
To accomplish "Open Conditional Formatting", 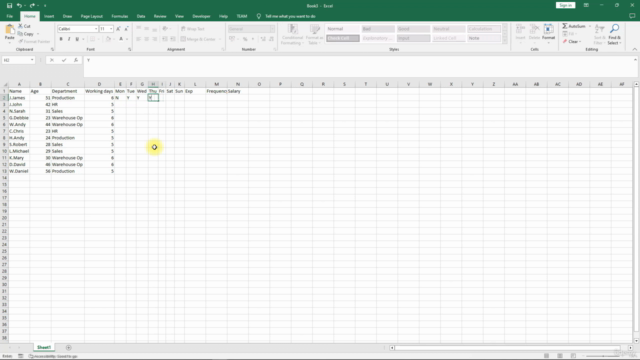I will pos(292,34).
